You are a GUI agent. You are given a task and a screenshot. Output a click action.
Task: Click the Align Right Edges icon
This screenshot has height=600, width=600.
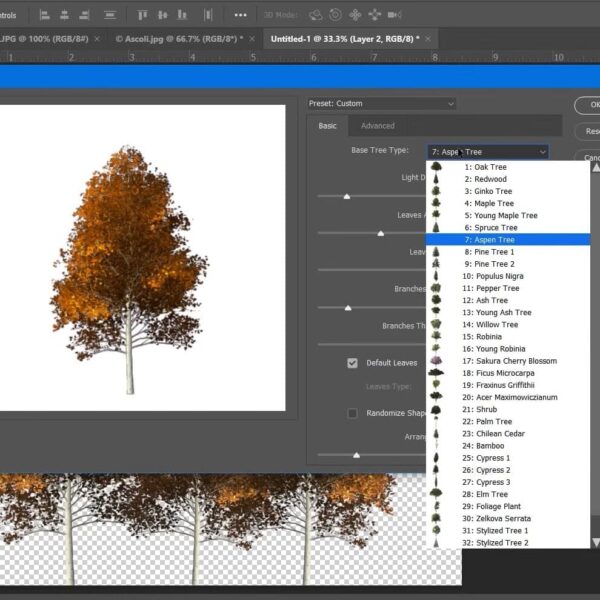(84, 15)
